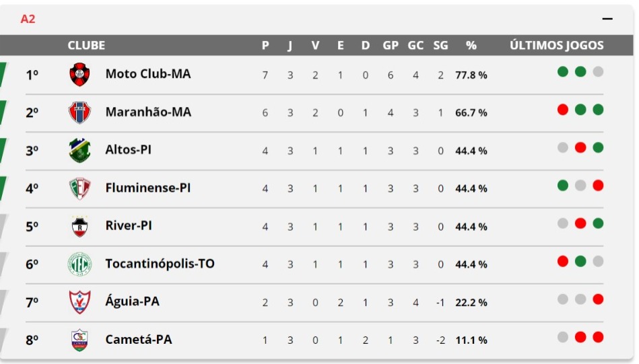Open the Moto Club-MA team name link
Screen dimensions: 639x364
[148, 74]
